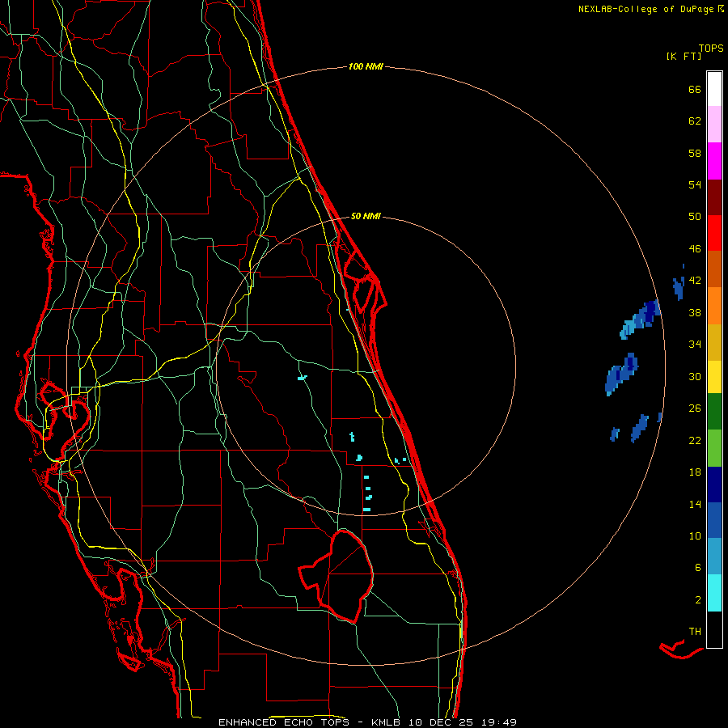Screen dimensions: 728x728
Task: Click the 66 value on the legend
Action: point(695,89)
